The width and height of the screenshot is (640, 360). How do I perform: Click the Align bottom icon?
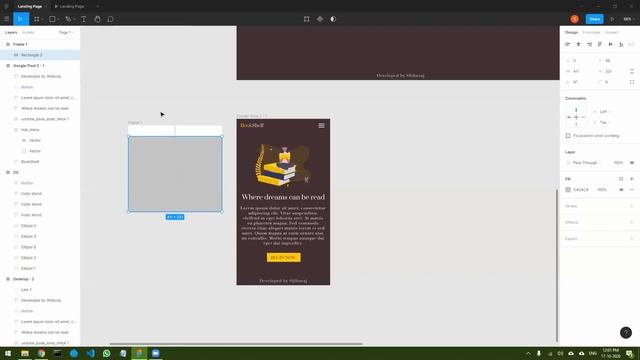click(x=621, y=44)
